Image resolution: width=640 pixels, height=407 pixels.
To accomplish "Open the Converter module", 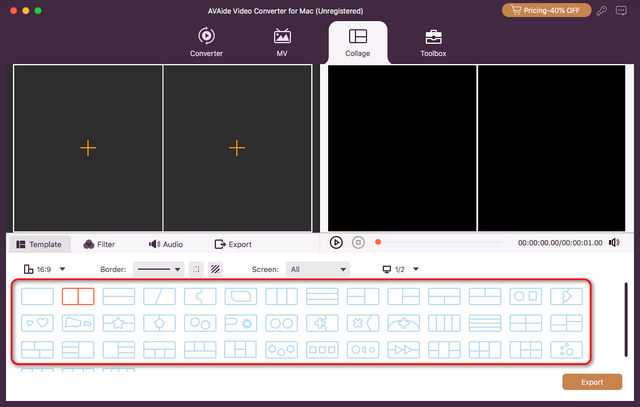I will pyautogui.click(x=206, y=42).
